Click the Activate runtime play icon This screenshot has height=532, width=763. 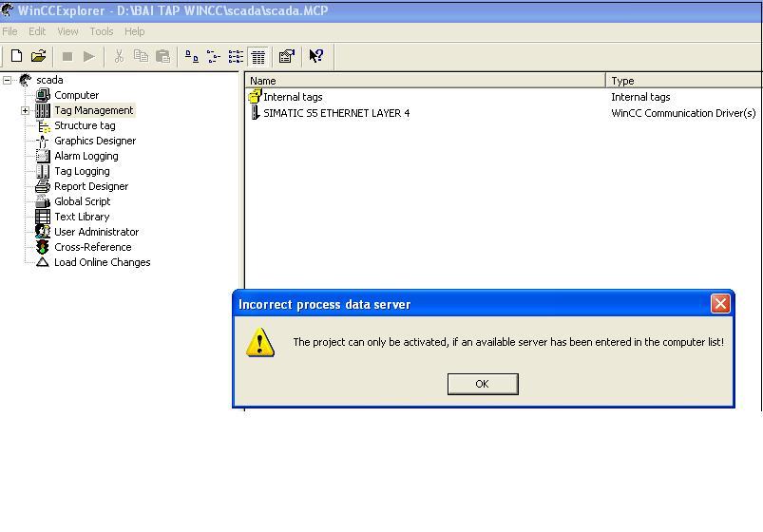(89, 56)
